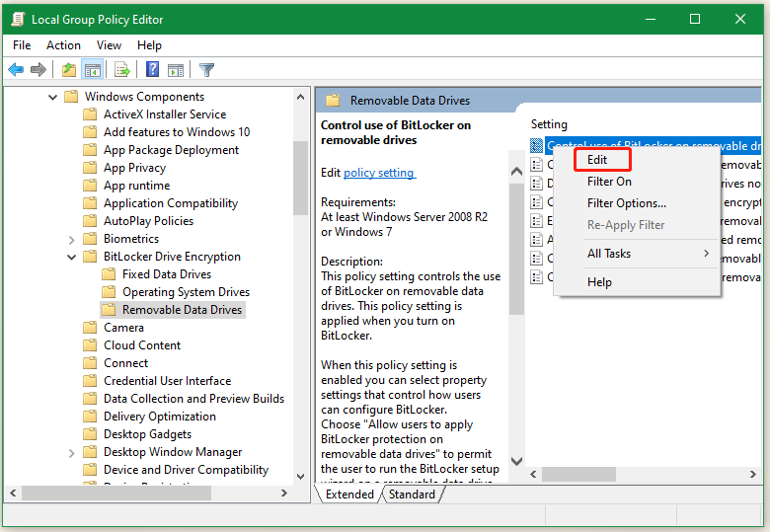770x532 pixels.
Task: Click the Forward arrow toolbar icon
Action: [38, 70]
